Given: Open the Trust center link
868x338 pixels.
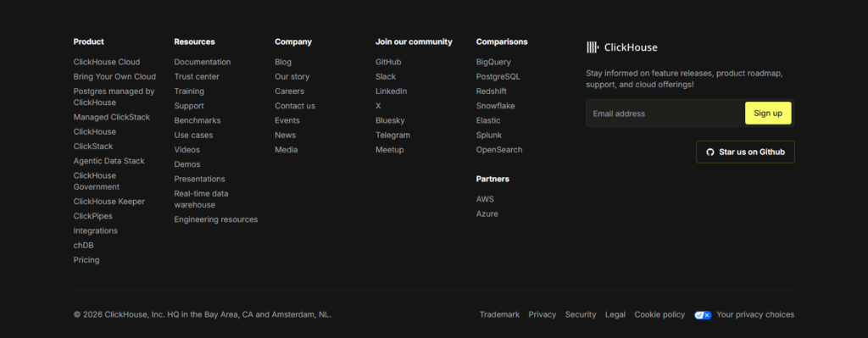Looking at the screenshot, I should tap(197, 77).
